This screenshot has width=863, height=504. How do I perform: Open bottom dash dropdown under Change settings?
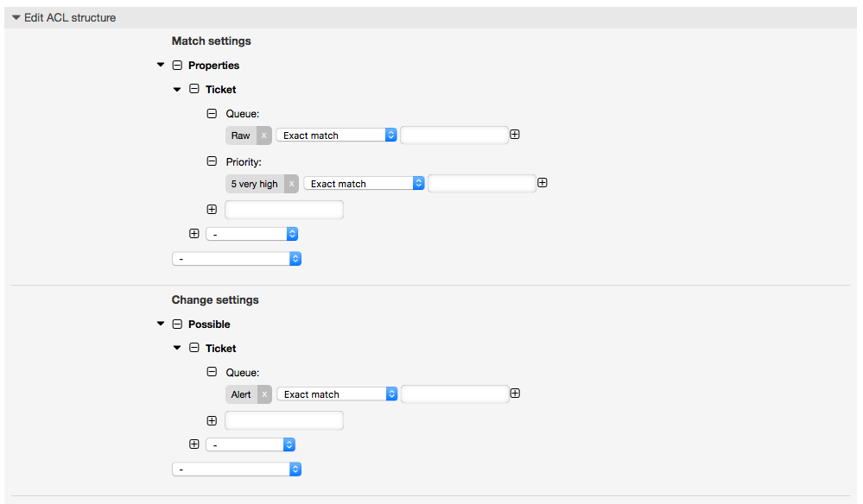pos(237,469)
